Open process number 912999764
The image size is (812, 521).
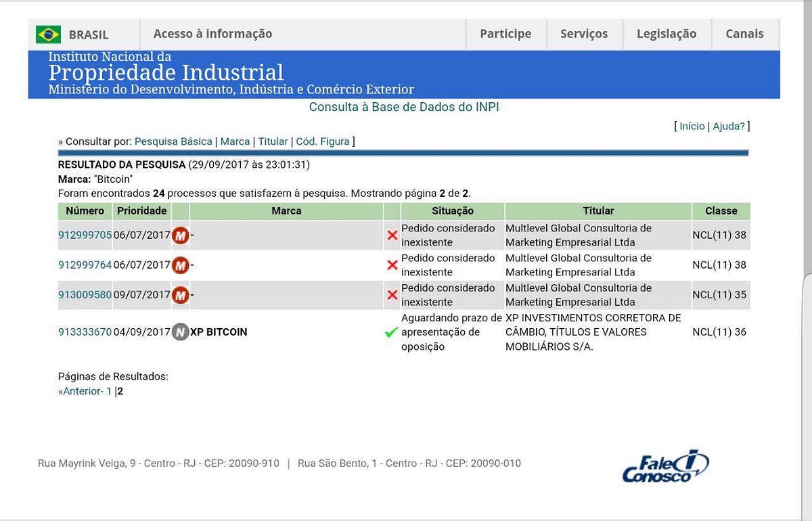tap(85, 265)
